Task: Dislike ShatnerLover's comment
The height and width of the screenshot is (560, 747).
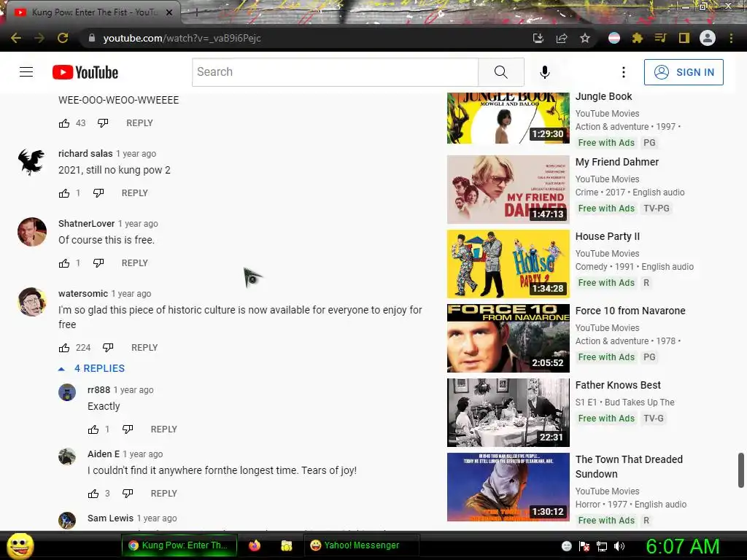Action: click(98, 262)
